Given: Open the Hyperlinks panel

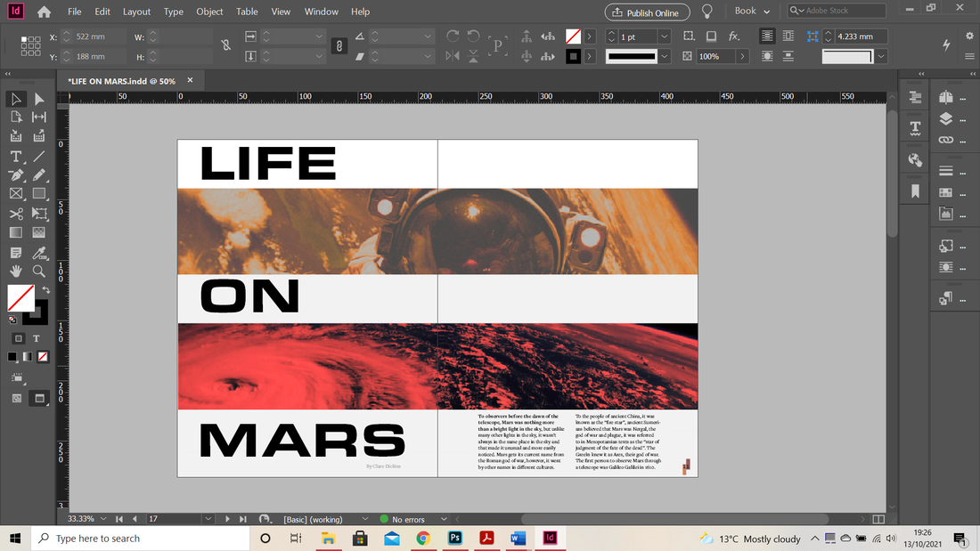Looking at the screenshot, I should [915, 160].
